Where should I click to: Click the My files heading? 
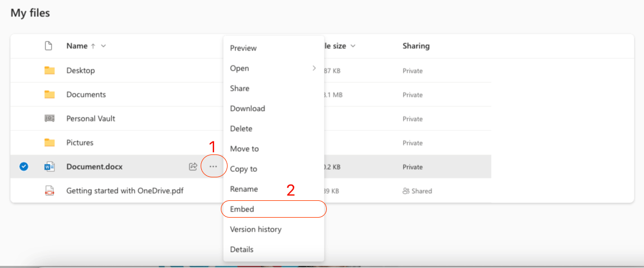click(30, 13)
